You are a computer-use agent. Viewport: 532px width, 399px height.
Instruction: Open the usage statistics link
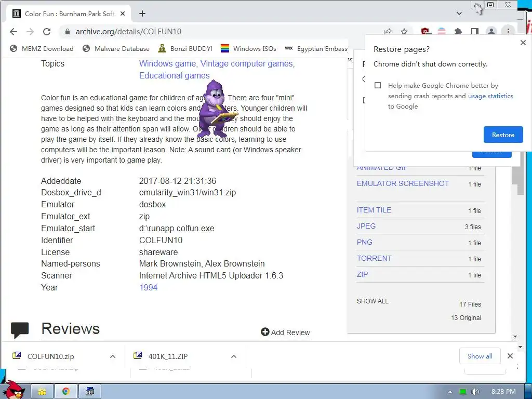(x=490, y=96)
